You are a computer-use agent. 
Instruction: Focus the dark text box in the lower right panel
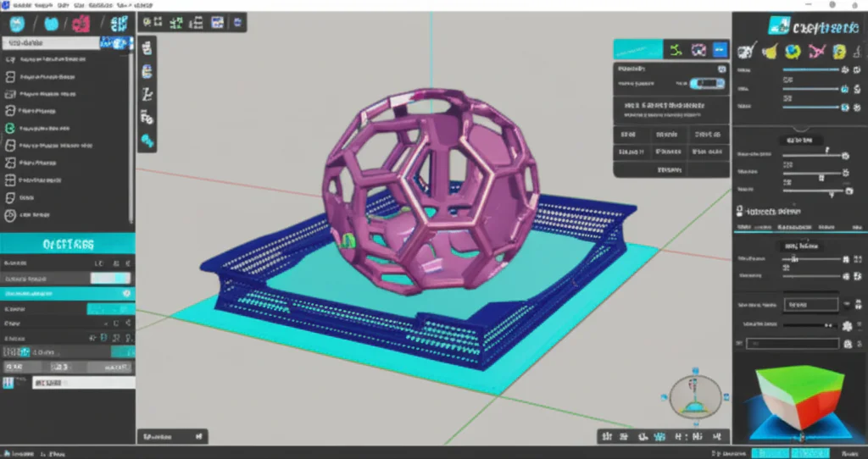tap(793, 344)
